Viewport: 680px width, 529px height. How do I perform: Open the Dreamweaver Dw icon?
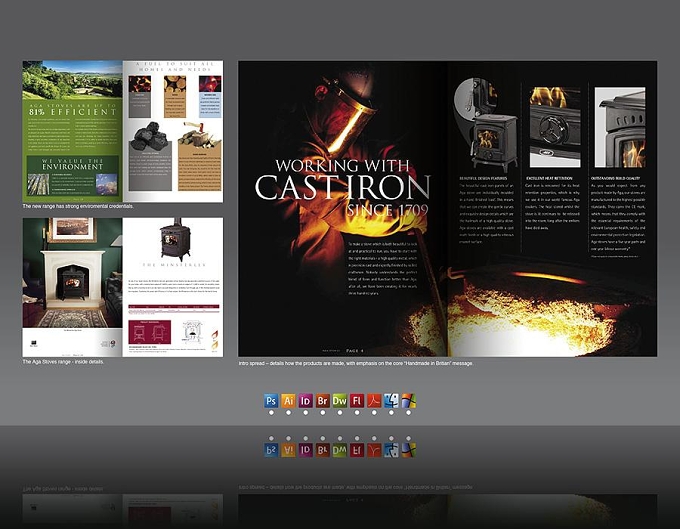coord(340,401)
